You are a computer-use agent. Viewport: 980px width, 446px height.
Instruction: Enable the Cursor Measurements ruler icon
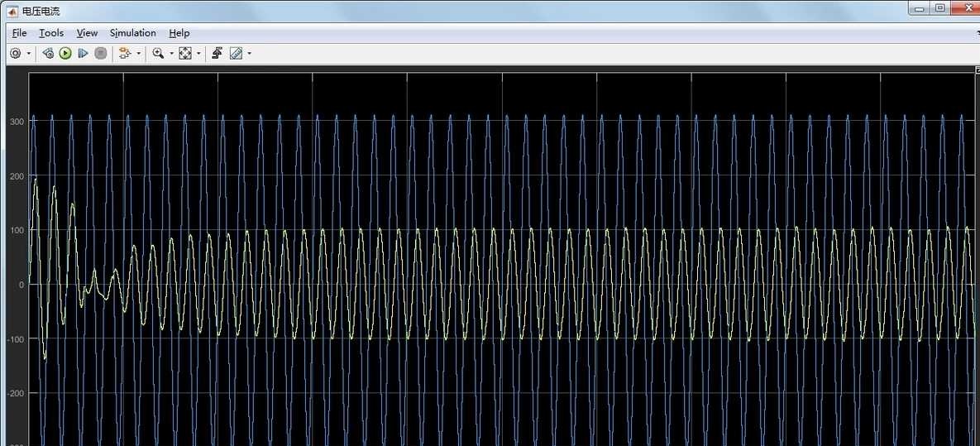237,54
